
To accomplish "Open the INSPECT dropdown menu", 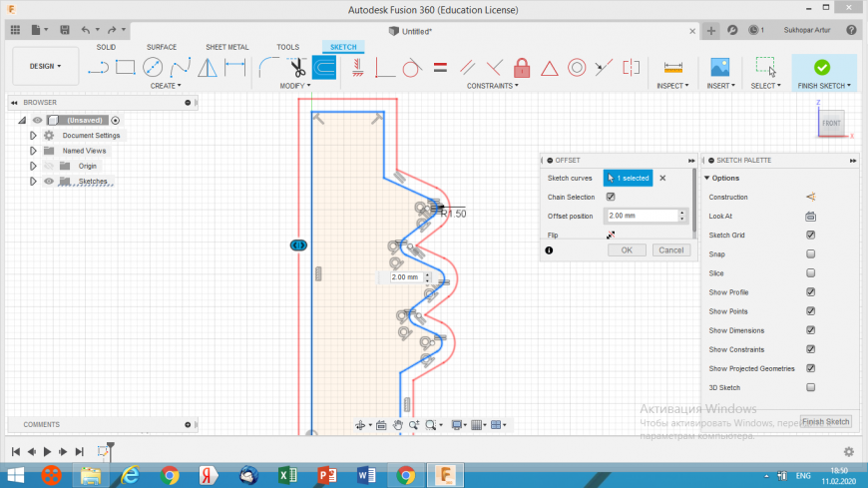I will 672,86.
